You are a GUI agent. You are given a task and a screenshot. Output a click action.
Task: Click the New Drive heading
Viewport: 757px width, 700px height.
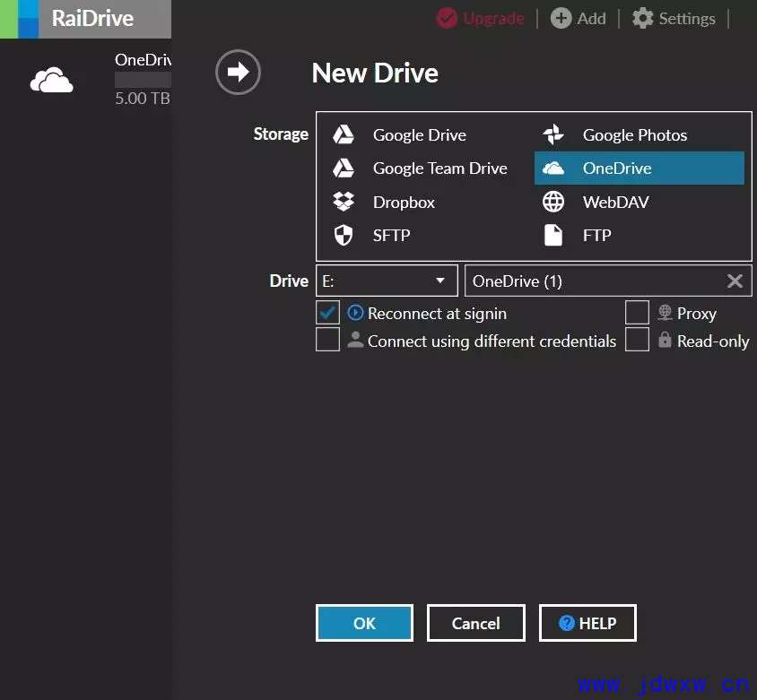pyautogui.click(x=375, y=73)
